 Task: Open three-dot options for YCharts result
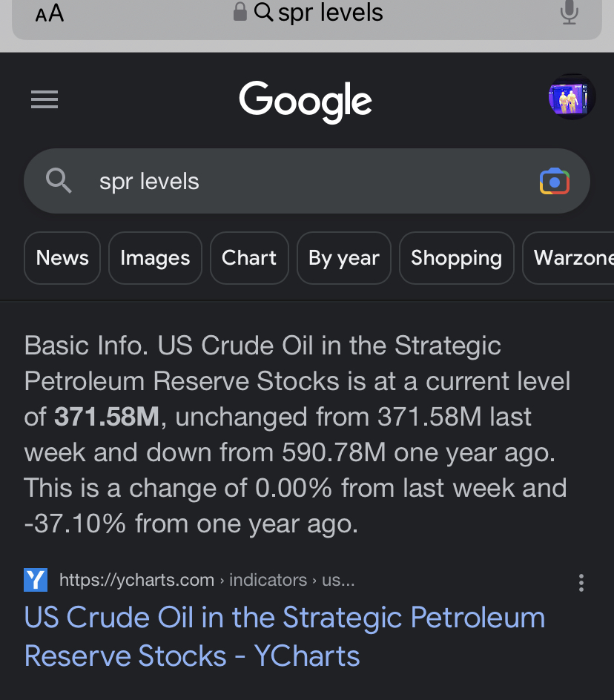click(x=581, y=583)
